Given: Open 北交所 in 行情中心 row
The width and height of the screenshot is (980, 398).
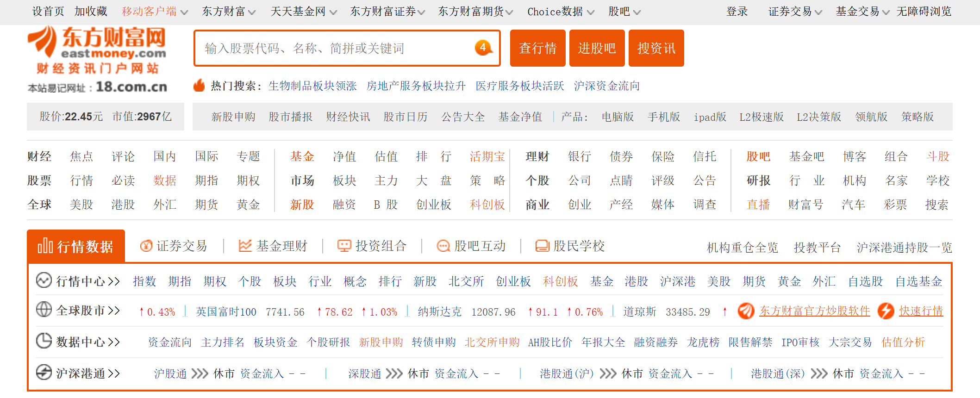Looking at the screenshot, I should (466, 281).
